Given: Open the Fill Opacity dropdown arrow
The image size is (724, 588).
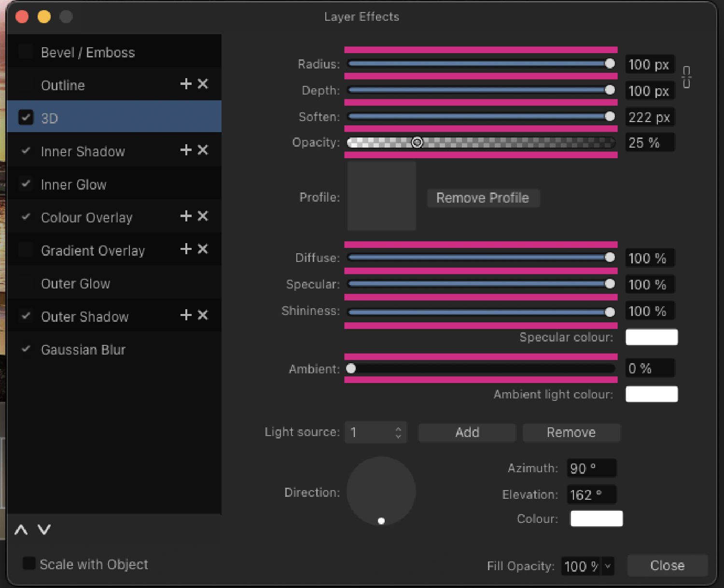Looking at the screenshot, I should click(x=608, y=566).
